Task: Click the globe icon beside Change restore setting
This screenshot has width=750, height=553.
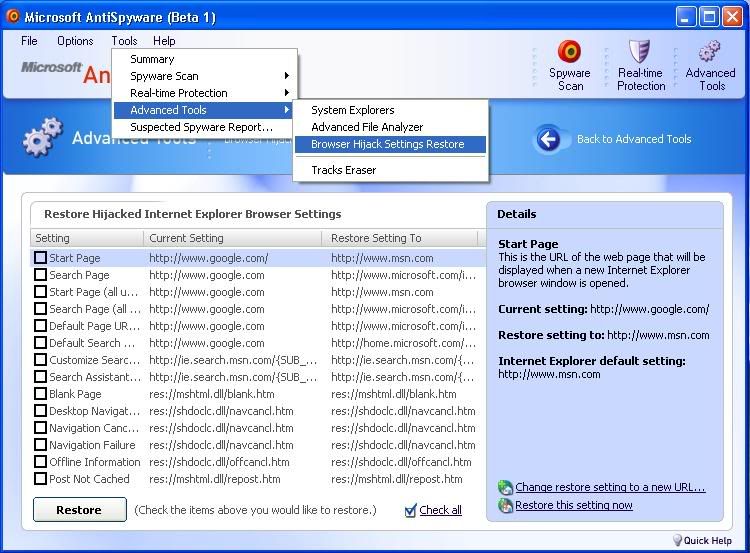Action: click(505, 487)
